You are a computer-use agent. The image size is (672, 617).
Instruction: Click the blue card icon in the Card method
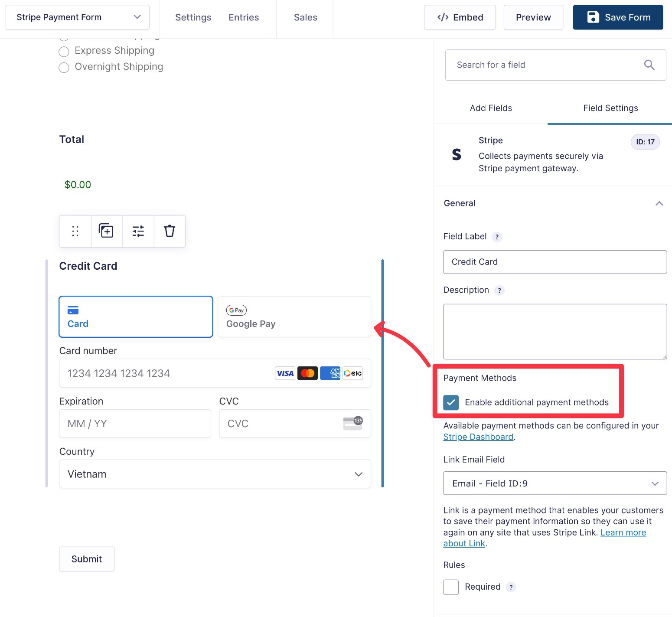[x=73, y=310]
